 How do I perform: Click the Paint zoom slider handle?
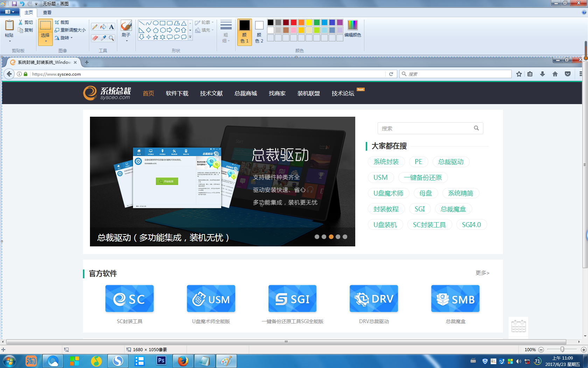pos(562,349)
